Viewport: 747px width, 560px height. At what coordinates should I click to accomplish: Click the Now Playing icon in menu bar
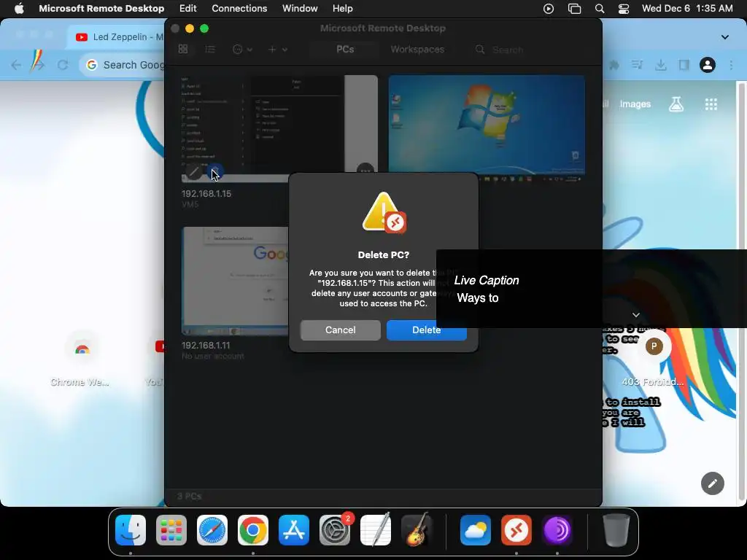(x=549, y=9)
